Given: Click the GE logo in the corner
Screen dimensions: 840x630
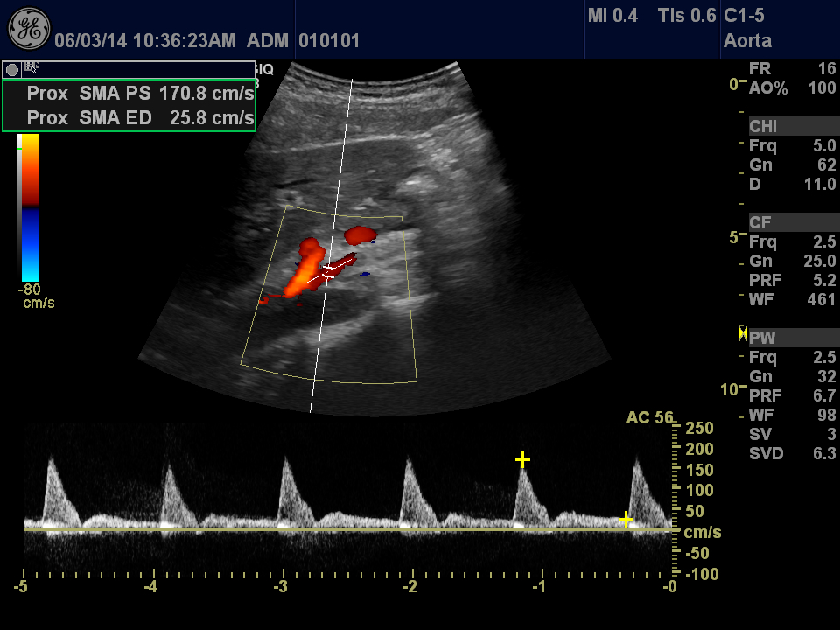Looking at the screenshot, I should [x=29, y=29].
